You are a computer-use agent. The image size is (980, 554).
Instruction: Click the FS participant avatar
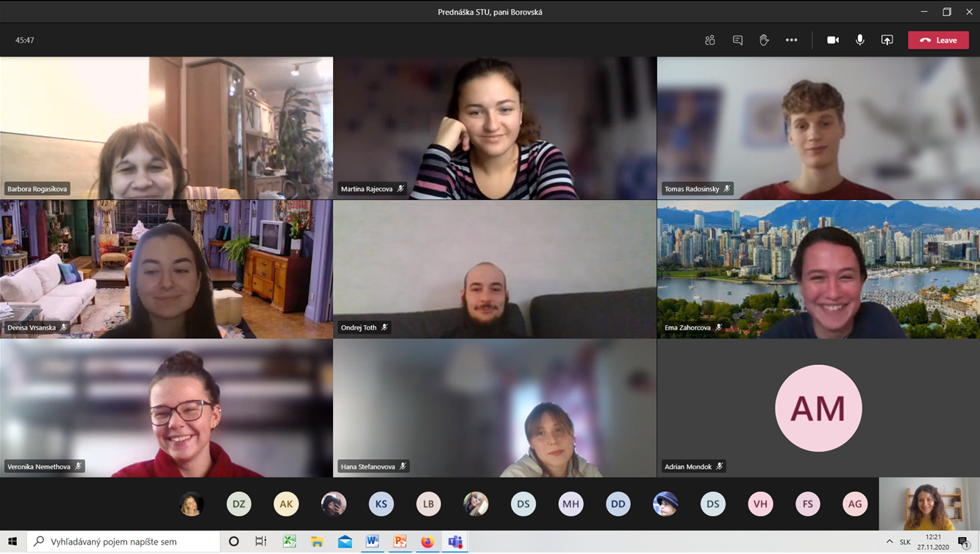click(808, 504)
